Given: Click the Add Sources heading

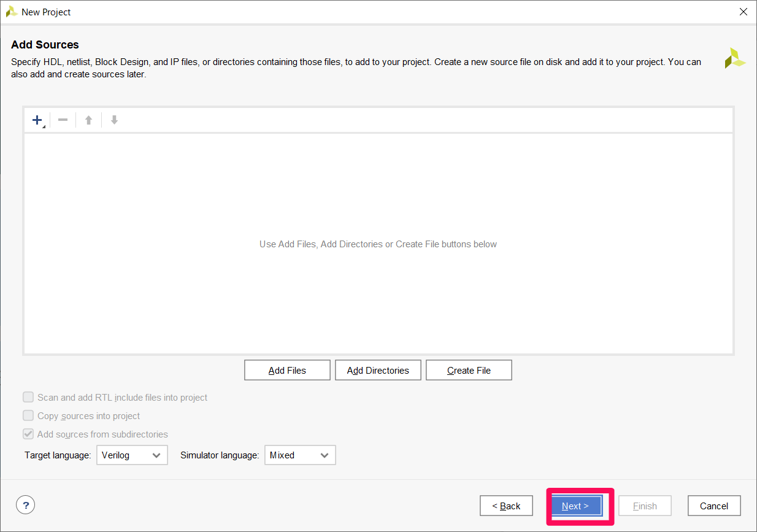Looking at the screenshot, I should click(x=45, y=45).
